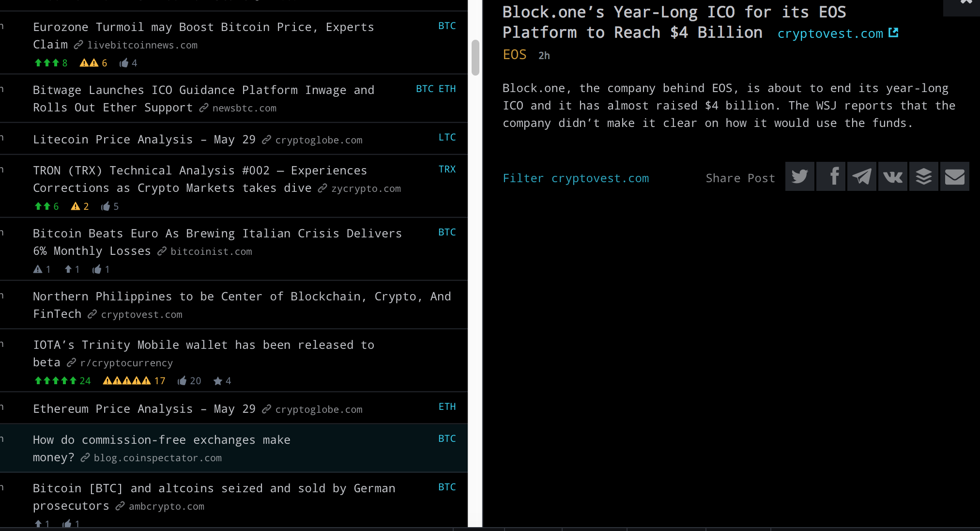Image resolution: width=980 pixels, height=531 pixels.
Task: Share post on Twitter
Action: 799,176
